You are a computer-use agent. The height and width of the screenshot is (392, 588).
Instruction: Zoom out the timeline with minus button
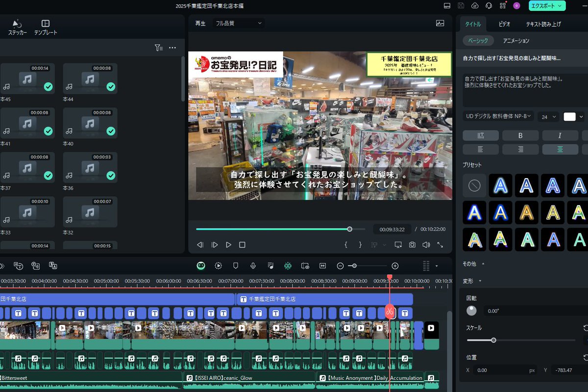pyautogui.click(x=340, y=266)
